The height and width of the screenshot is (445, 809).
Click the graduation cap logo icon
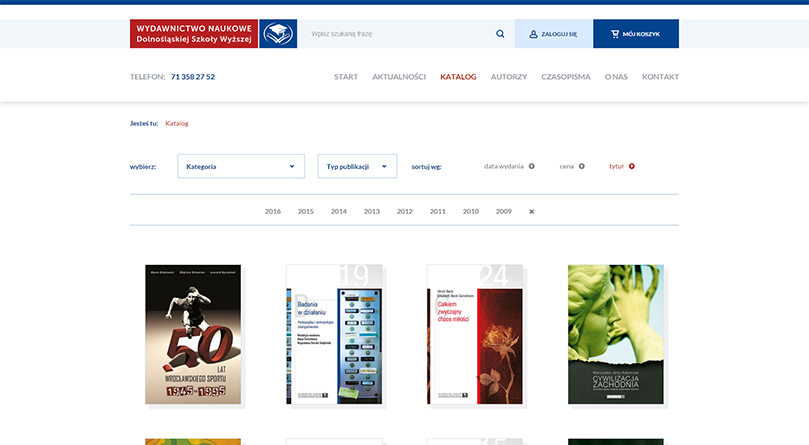pos(278,34)
